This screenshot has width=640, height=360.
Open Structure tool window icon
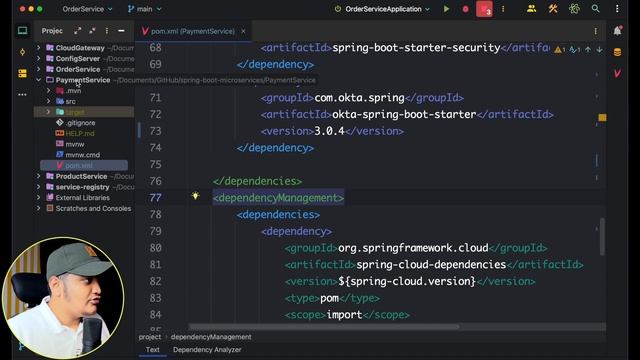(22, 73)
